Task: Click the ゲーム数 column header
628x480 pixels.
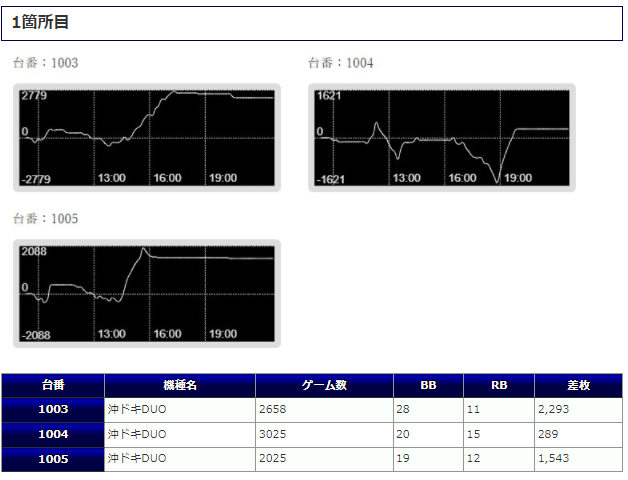Action: [324, 385]
